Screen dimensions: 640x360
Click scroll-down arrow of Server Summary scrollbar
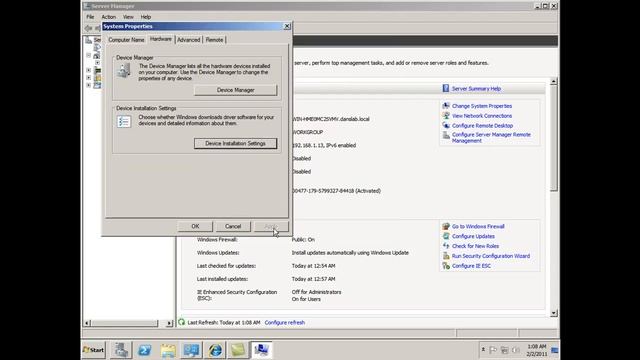(x=553, y=313)
